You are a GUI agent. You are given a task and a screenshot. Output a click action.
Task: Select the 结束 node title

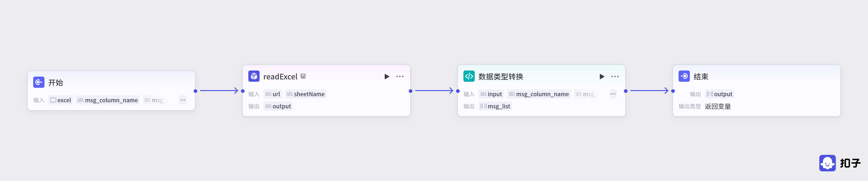[701, 77]
